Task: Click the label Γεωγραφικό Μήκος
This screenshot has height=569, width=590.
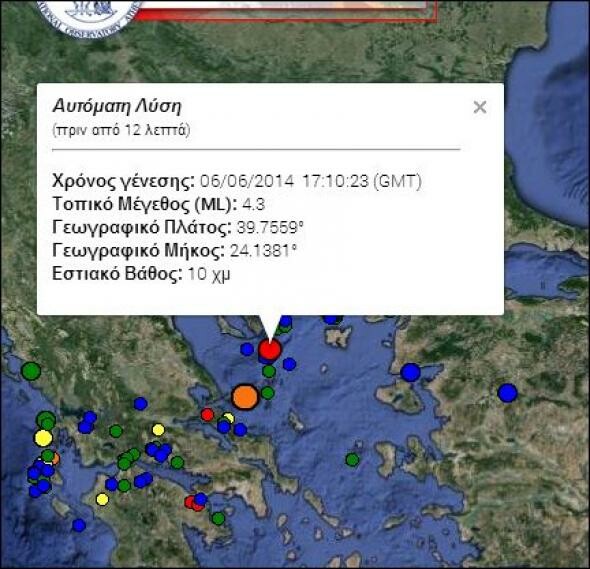Action: click(139, 251)
